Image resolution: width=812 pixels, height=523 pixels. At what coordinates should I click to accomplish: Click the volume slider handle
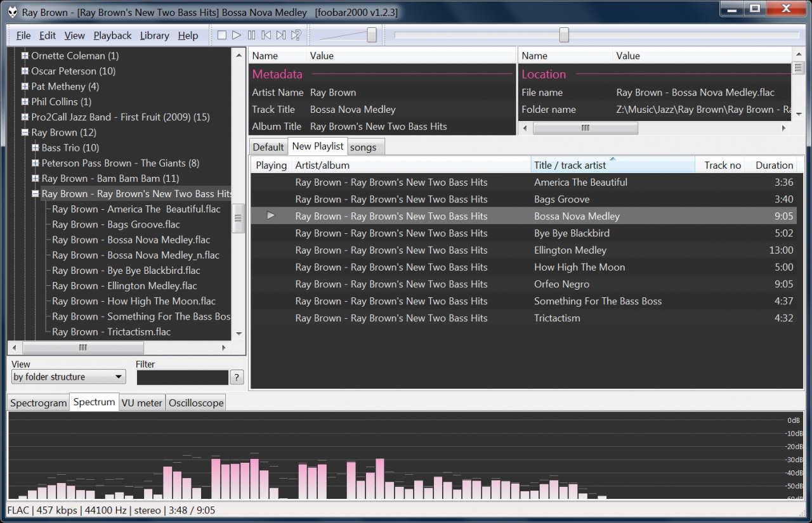click(372, 36)
